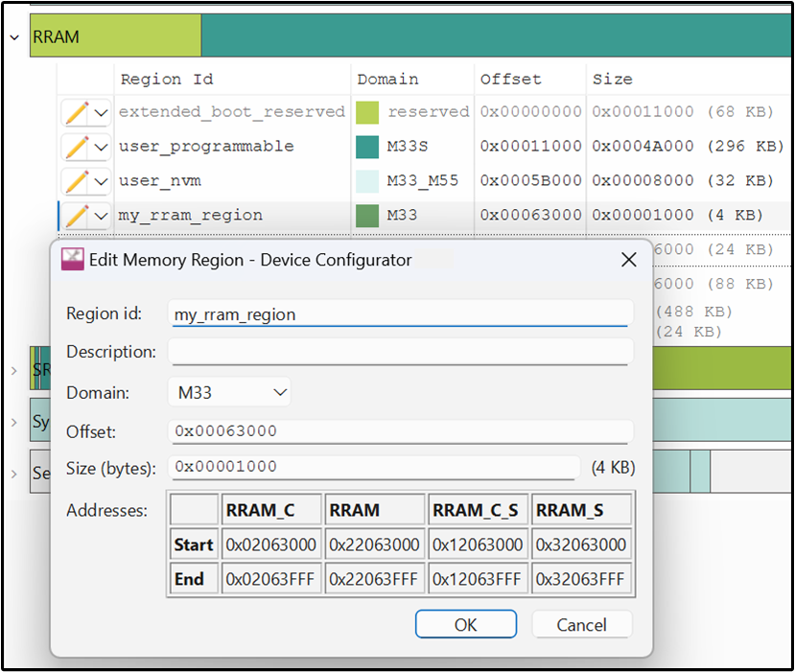The image size is (795, 672).
Task: Open the Domain dropdown showing M33
Action: [x=228, y=392]
